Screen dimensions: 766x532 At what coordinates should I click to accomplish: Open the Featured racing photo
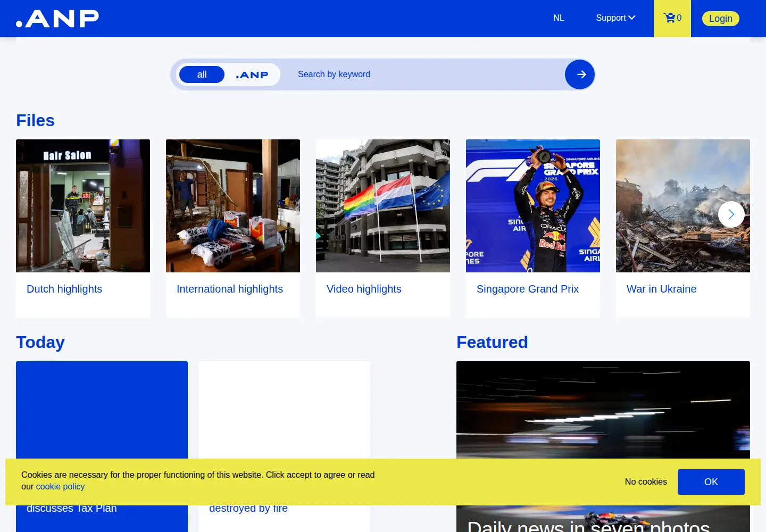tap(603, 410)
